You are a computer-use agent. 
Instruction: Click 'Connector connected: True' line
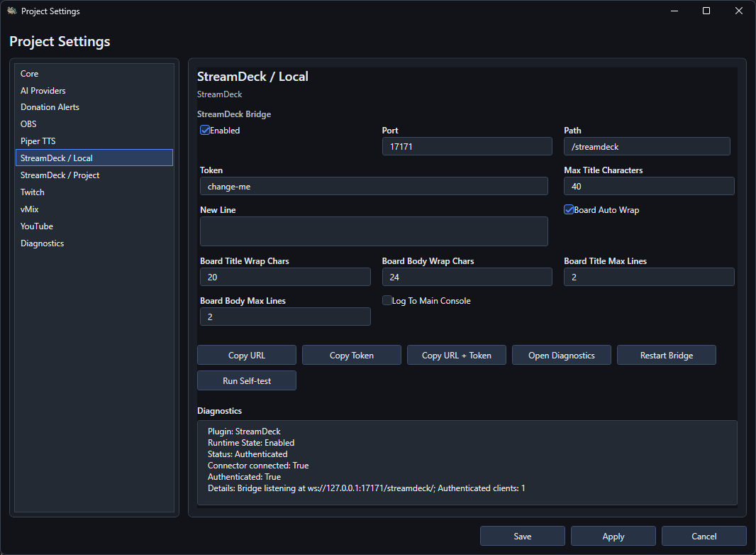pos(258,466)
